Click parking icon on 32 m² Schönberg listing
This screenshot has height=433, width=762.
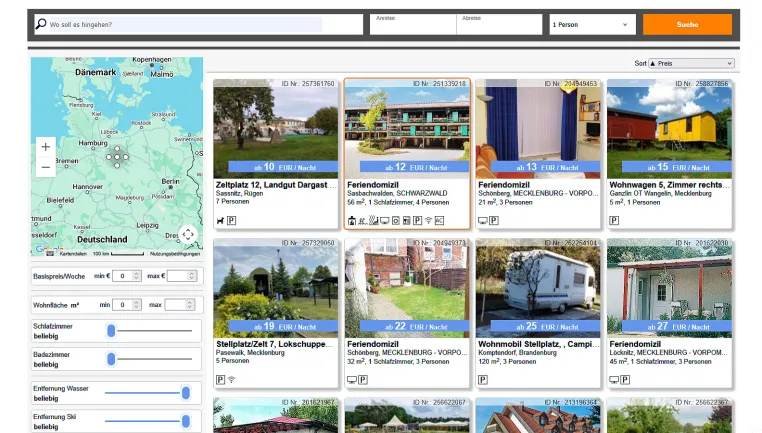(x=363, y=380)
